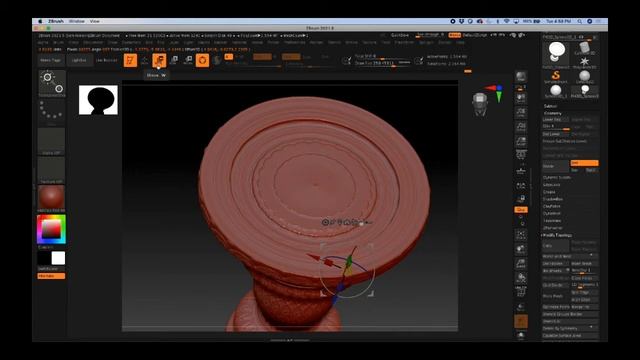Select the PolyMesh3D star tool
The image size is (640, 360).
[584, 62]
